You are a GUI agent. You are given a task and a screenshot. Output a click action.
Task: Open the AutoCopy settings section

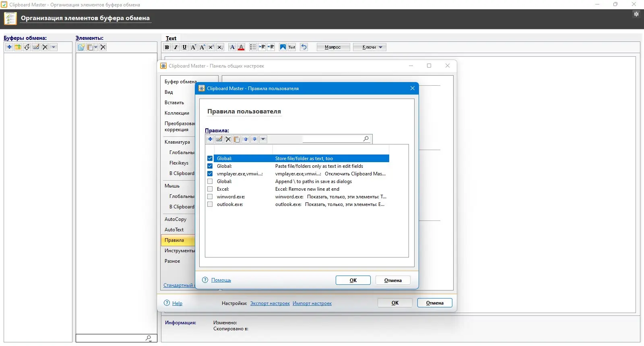175,219
